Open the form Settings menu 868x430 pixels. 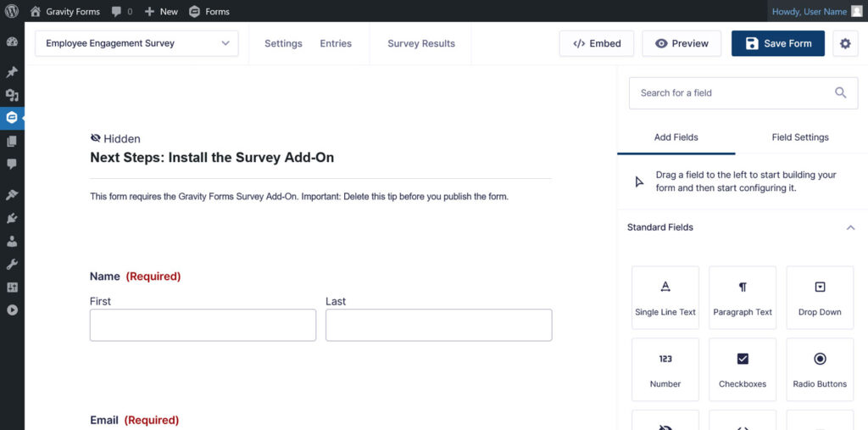[x=283, y=43]
